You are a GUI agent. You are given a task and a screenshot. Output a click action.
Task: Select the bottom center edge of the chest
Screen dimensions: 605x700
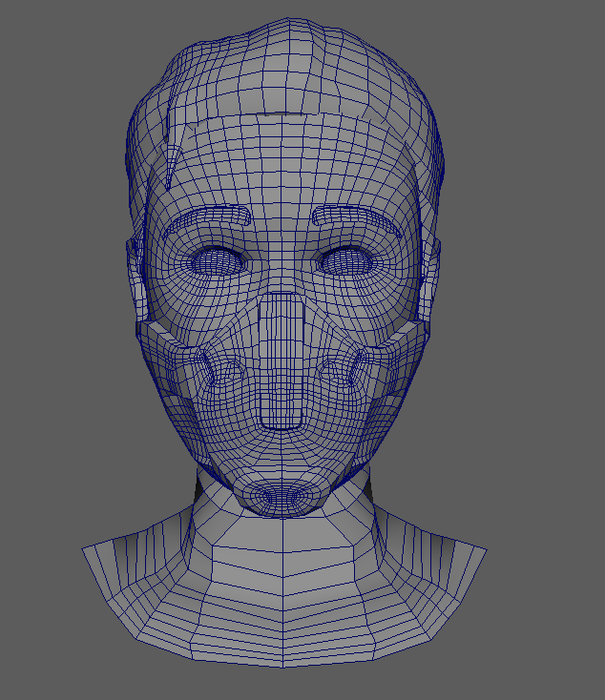(282, 657)
